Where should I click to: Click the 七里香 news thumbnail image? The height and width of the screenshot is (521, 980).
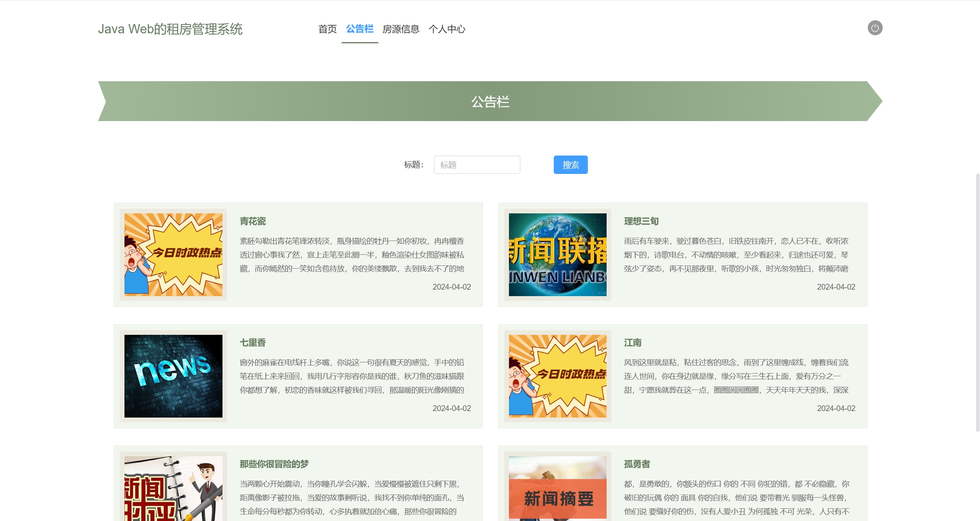173,376
